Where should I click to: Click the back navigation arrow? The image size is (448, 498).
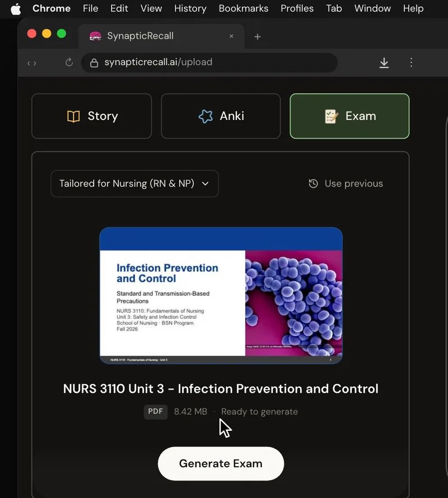click(29, 63)
